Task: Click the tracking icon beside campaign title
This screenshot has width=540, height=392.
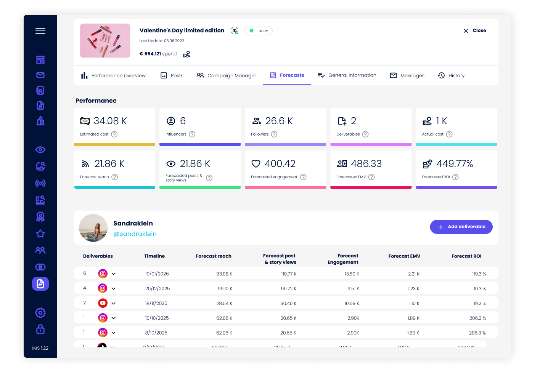Action: point(235,31)
